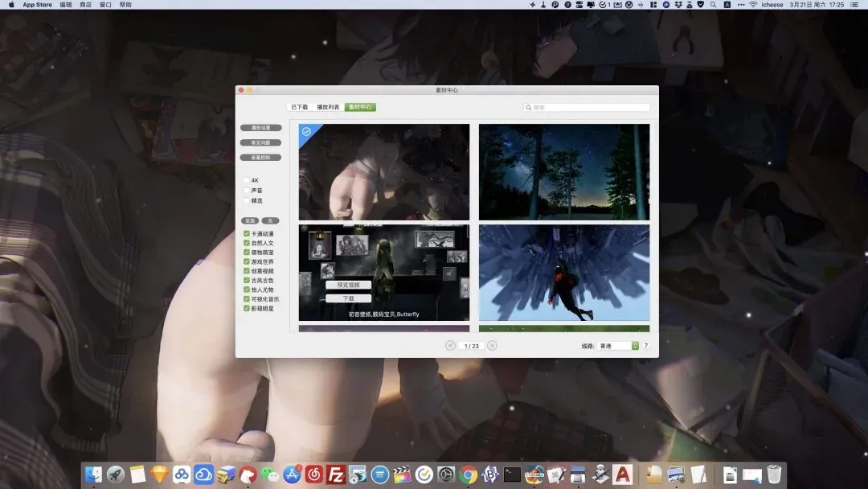This screenshot has width=868, height=489.
Task: Open the 商店 menu in menu bar
Action: [86, 5]
